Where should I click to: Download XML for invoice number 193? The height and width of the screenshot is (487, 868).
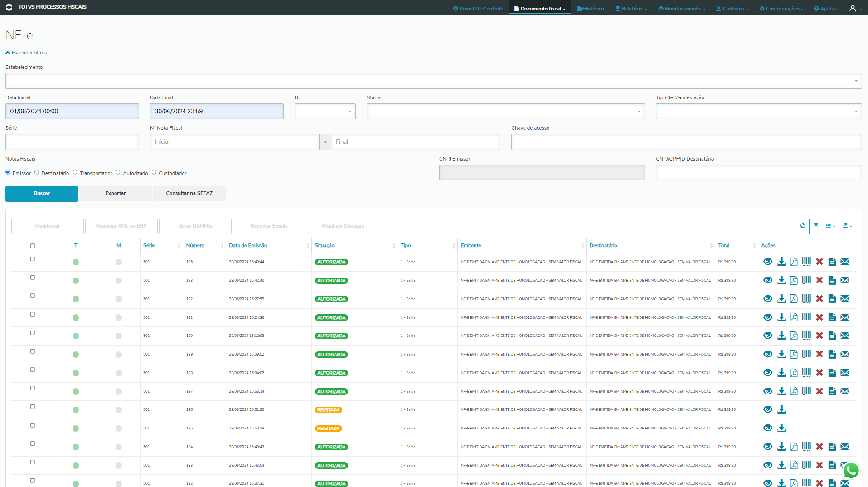coord(781,280)
